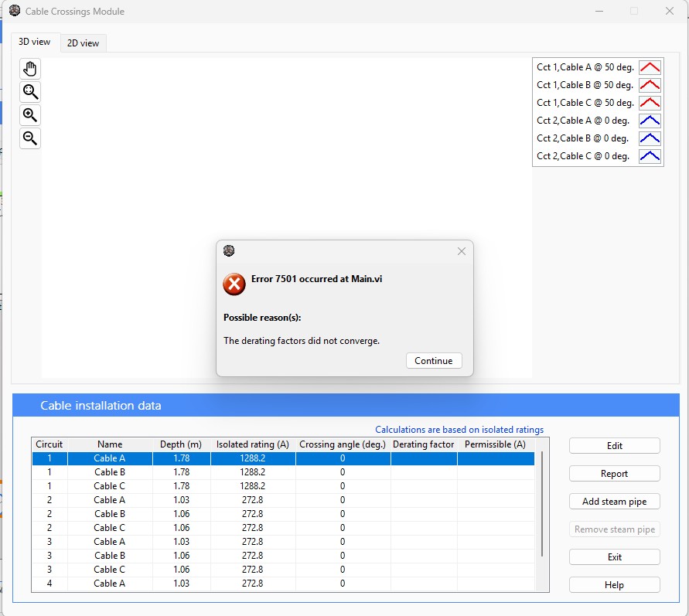Click the cable table vertical scrollbar
This screenshot has height=616, width=689.
542,504
